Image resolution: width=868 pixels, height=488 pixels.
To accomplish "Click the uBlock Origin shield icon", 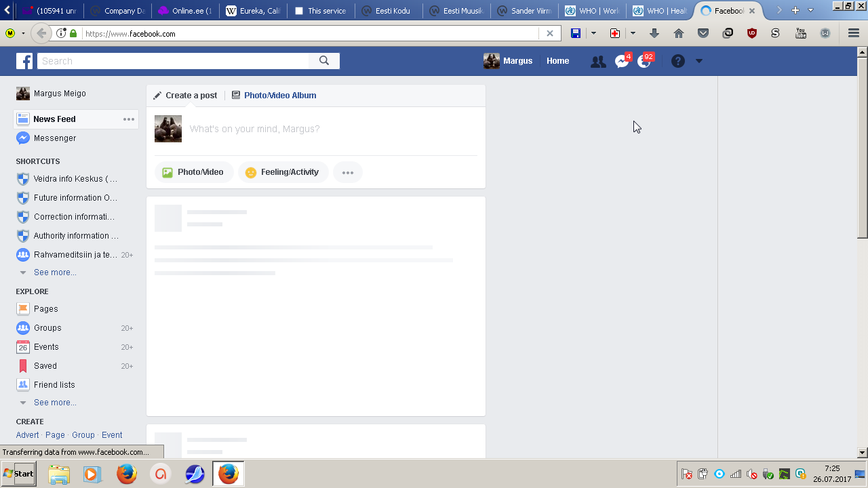I will (752, 33).
